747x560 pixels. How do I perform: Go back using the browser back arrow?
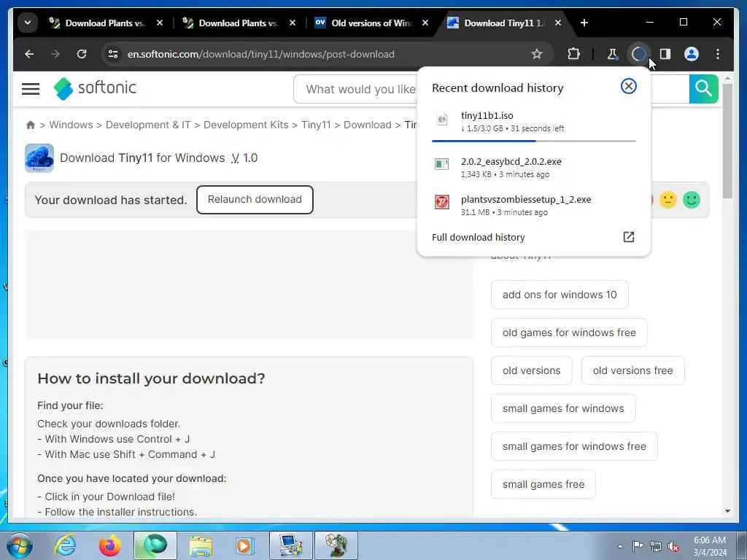click(29, 54)
